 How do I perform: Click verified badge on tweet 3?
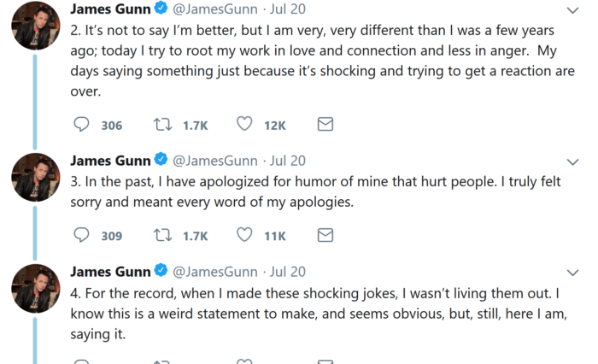(161, 159)
